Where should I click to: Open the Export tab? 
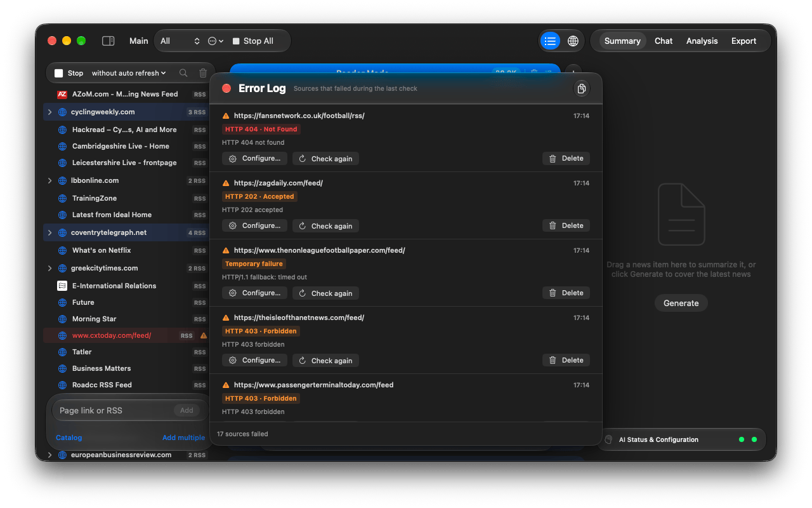[743, 41]
